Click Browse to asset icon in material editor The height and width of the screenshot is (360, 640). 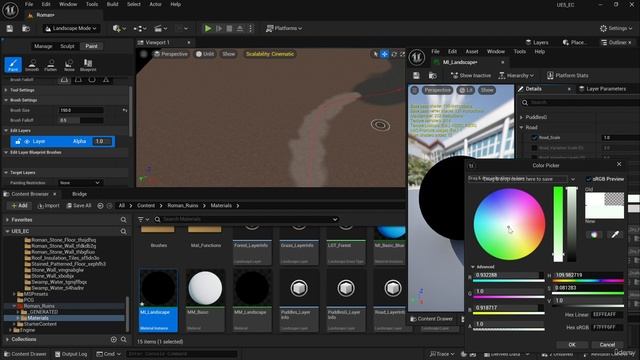click(432, 76)
